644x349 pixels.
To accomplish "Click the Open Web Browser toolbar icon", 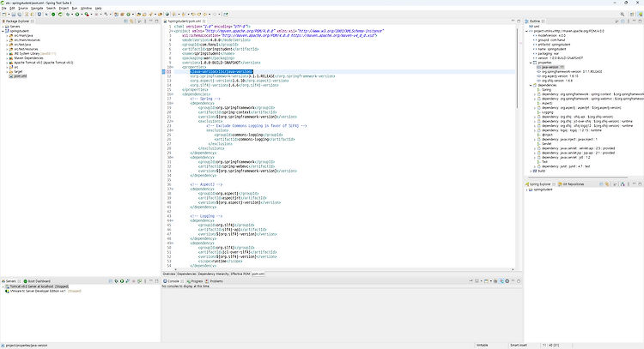I will [x=167, y=15].
